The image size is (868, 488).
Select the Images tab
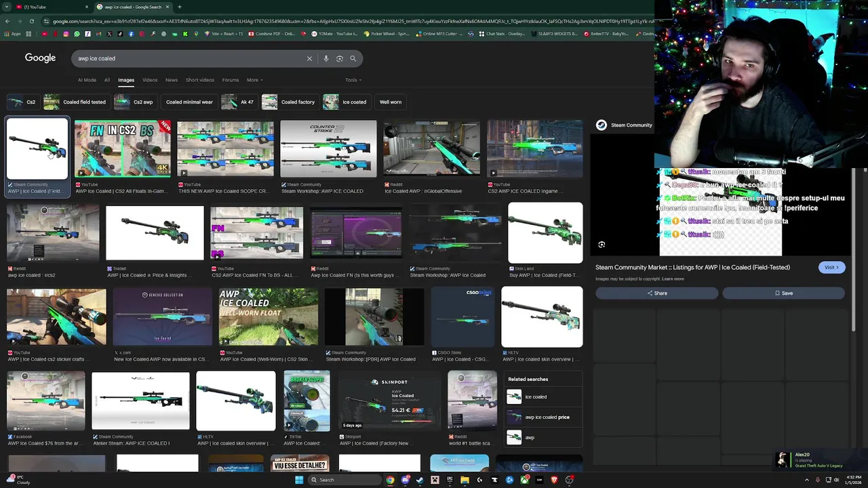coord(126,80)
